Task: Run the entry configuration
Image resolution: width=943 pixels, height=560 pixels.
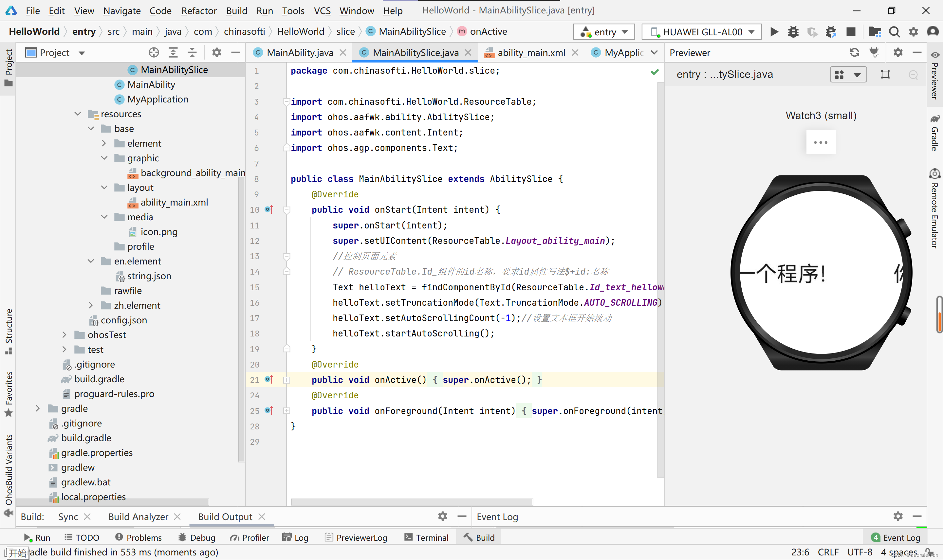Action: (774, 32)
